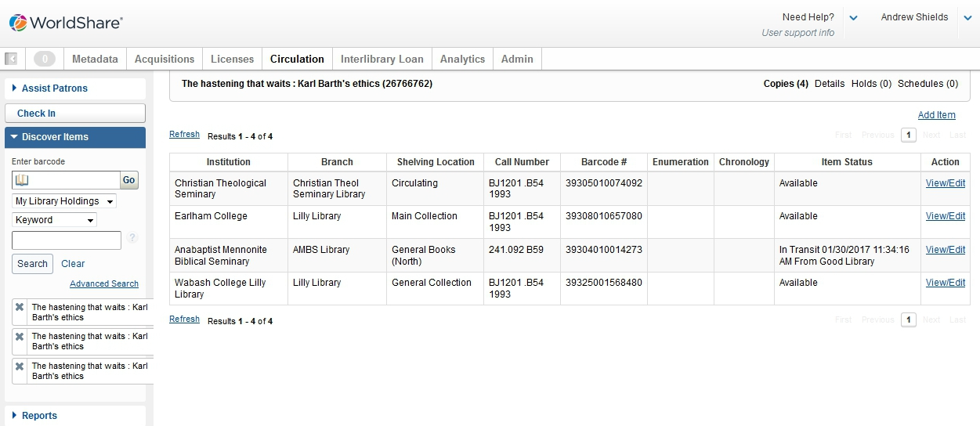Switch to the Interlibrary Loan tab

382,59
